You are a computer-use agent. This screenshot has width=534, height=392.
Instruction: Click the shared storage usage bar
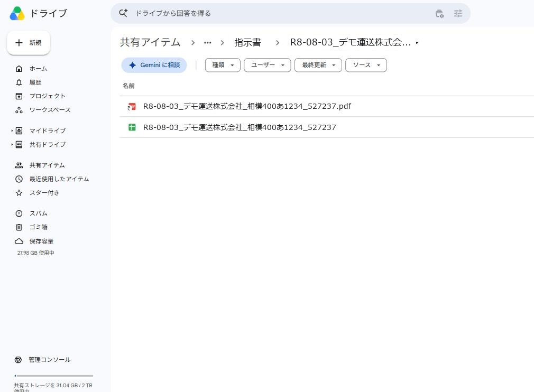[x=54, y=376]
